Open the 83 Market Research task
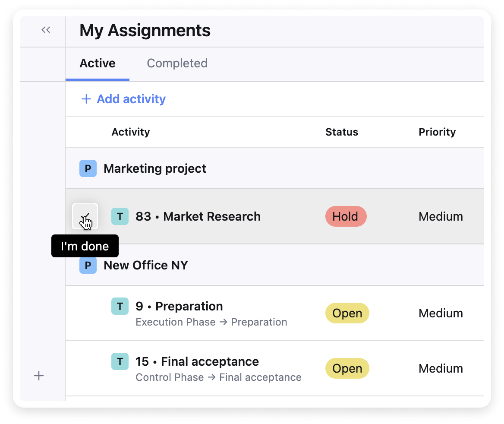Viewport: 504px width, 424px height. click(198, 216)
